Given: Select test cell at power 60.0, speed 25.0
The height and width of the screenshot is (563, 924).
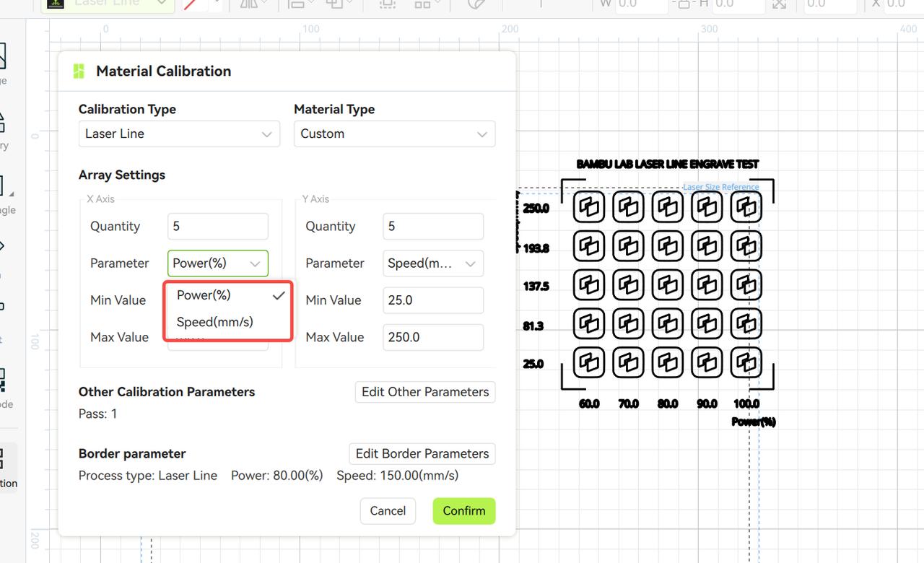Looking at the screenshot, I should 590,362.
